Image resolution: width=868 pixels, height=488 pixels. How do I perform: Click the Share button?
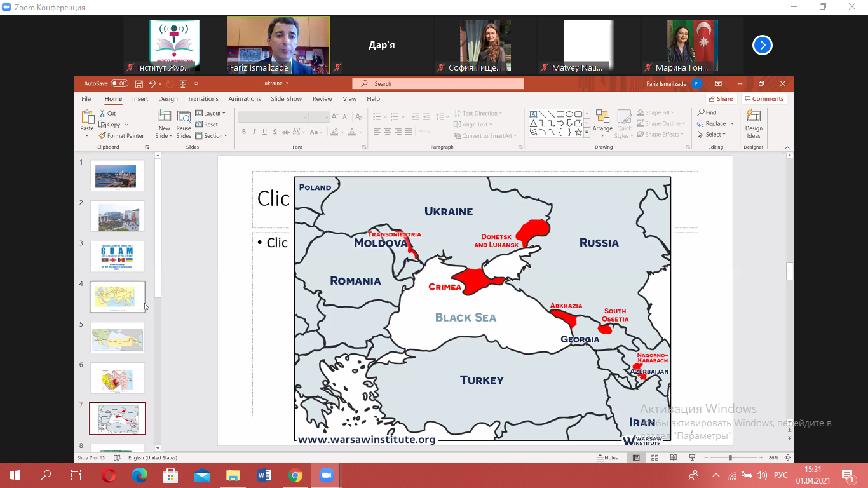click(x=720, y=99)
